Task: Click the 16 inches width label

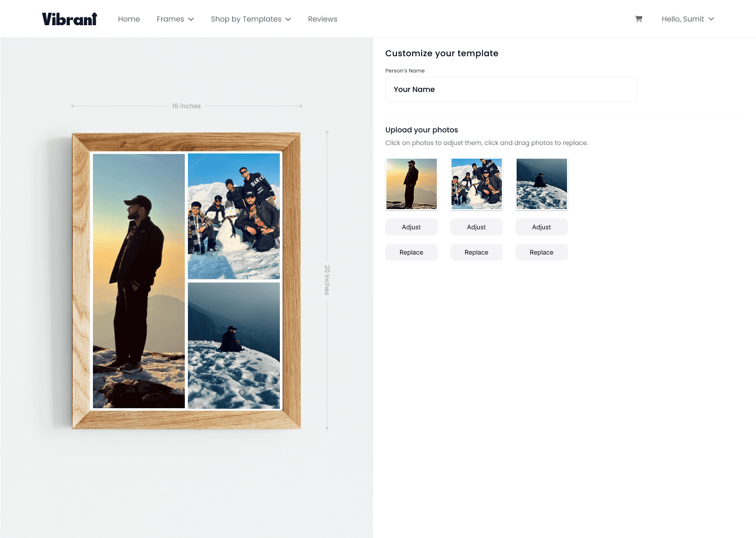Action: (x=186, y=106)
